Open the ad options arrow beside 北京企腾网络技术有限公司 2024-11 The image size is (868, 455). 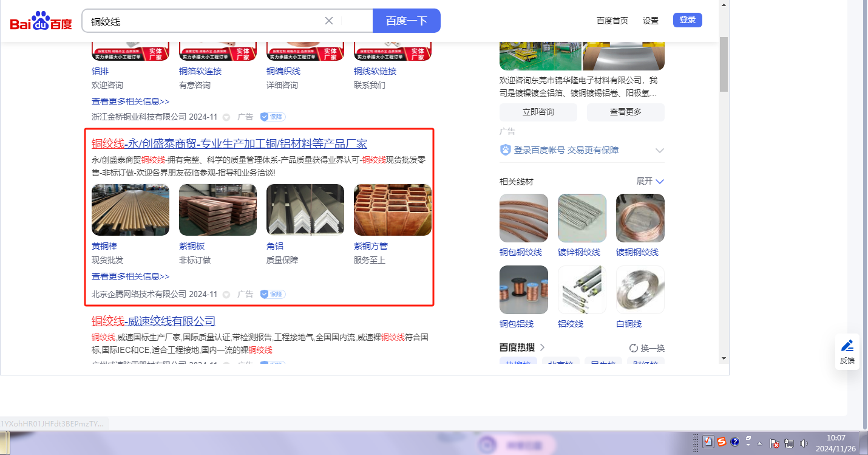[226, 294]
